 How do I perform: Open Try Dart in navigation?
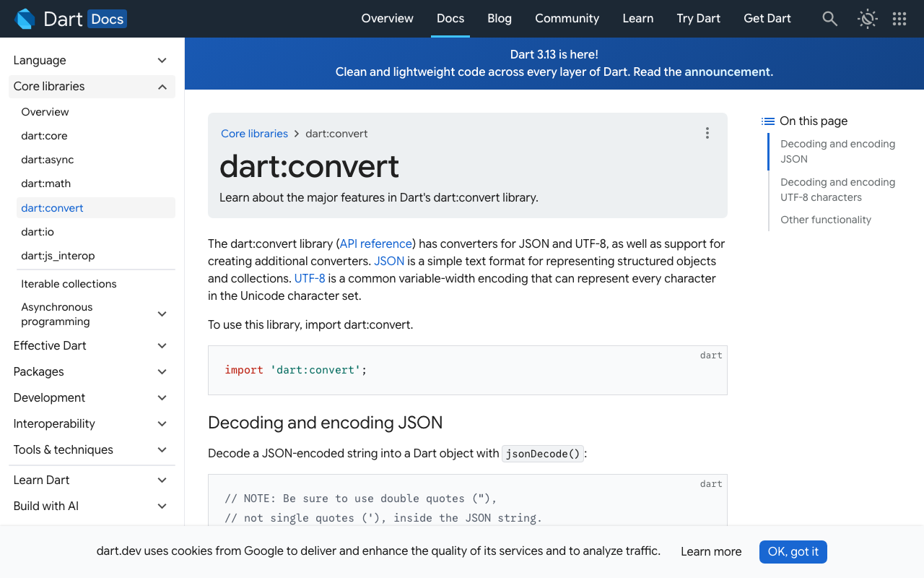coord(699,19)
